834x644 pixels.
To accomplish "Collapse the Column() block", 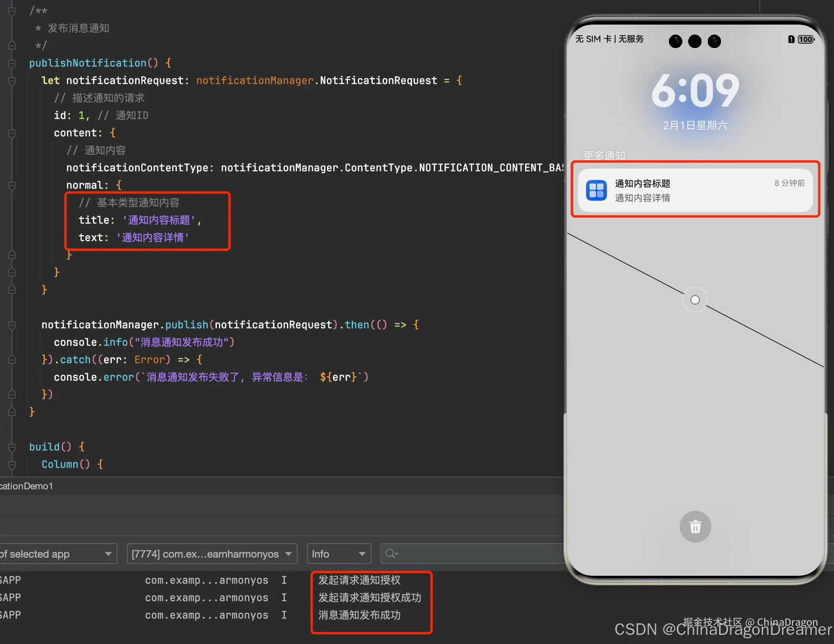I will (x=12, y=464).
